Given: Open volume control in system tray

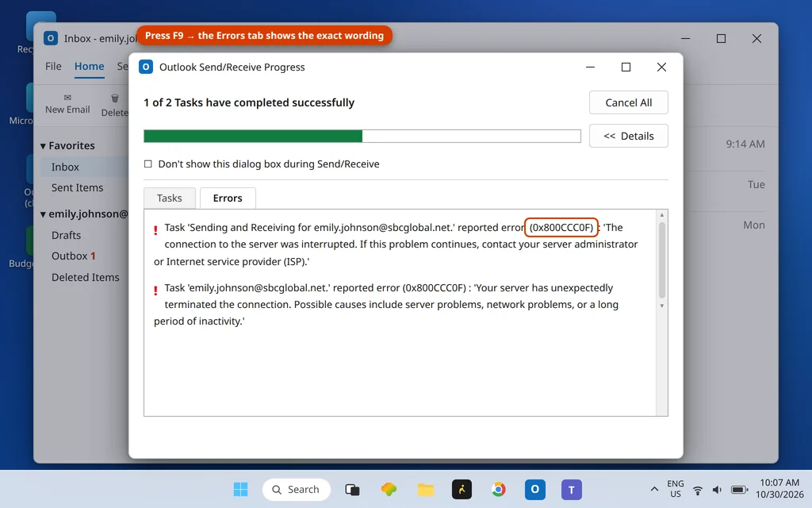Looking at the screenshot, I should (x=717, y=490).
